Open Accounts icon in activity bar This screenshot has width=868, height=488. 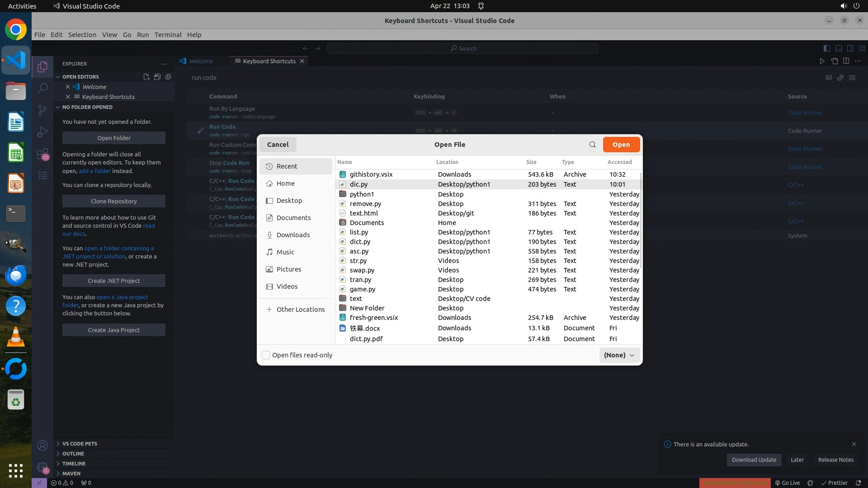point(42,446)
